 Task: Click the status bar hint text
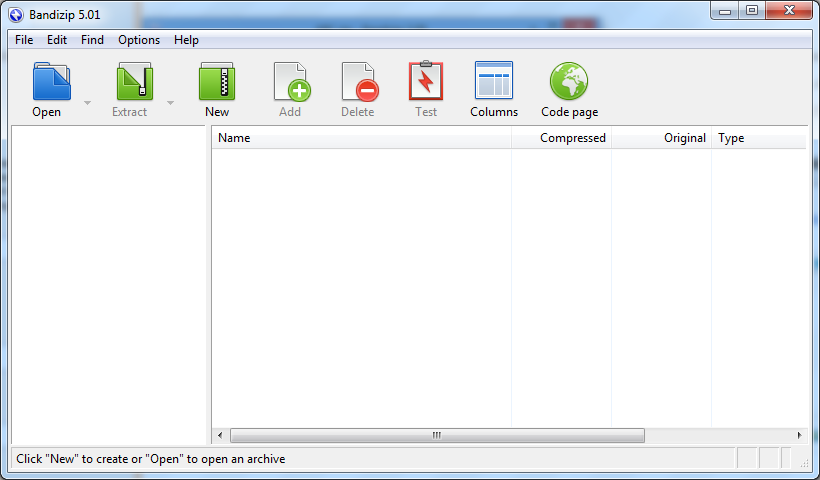(151, 459)
